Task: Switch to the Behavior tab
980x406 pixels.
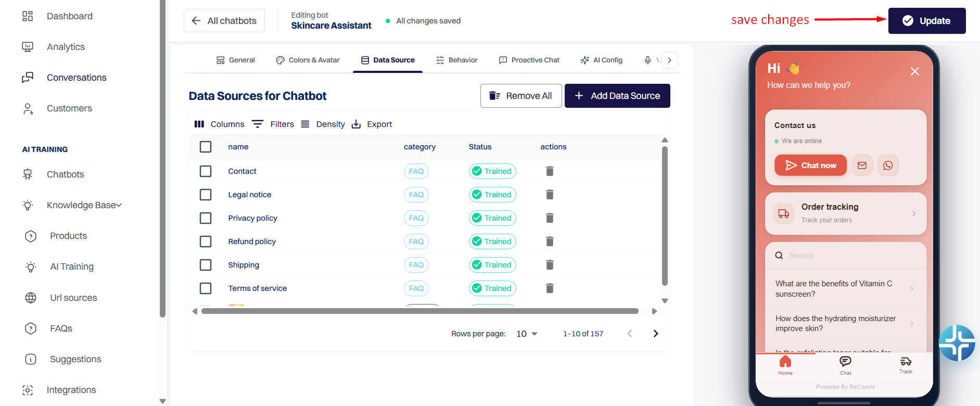Action: coord(457,60)
